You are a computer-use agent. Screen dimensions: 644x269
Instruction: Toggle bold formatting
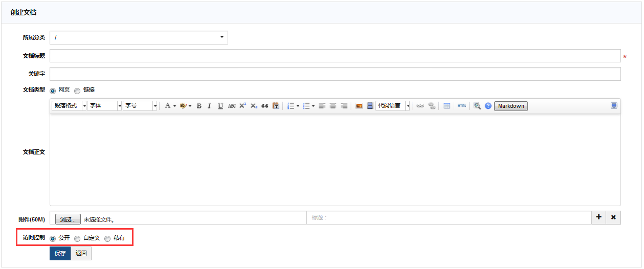click(199, 106)
